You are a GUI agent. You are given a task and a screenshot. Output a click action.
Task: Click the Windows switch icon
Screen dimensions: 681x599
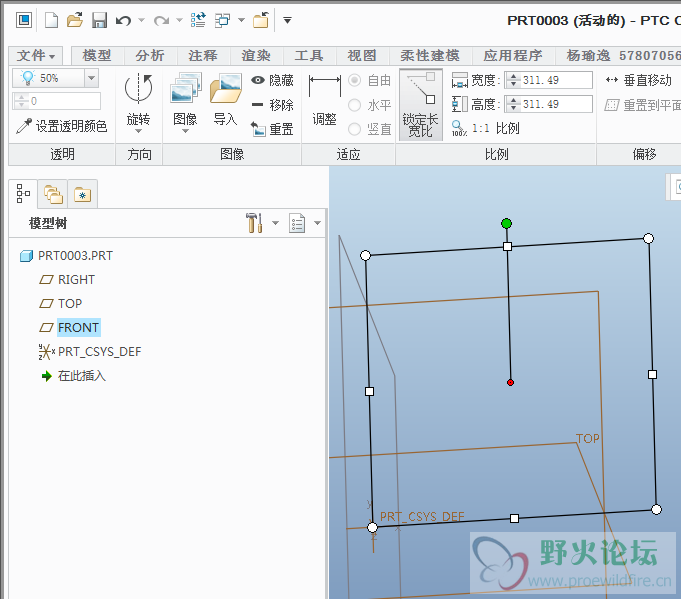tap(222, 20)
